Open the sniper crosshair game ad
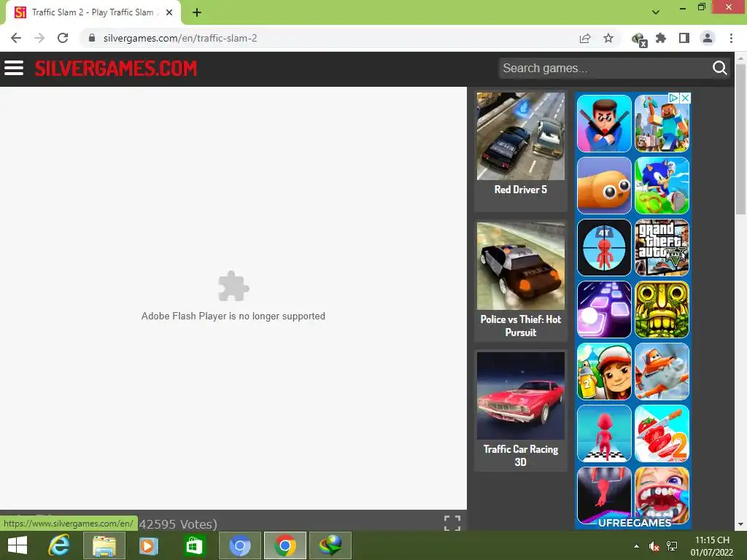The image size is (747, 560). (604, 247)
